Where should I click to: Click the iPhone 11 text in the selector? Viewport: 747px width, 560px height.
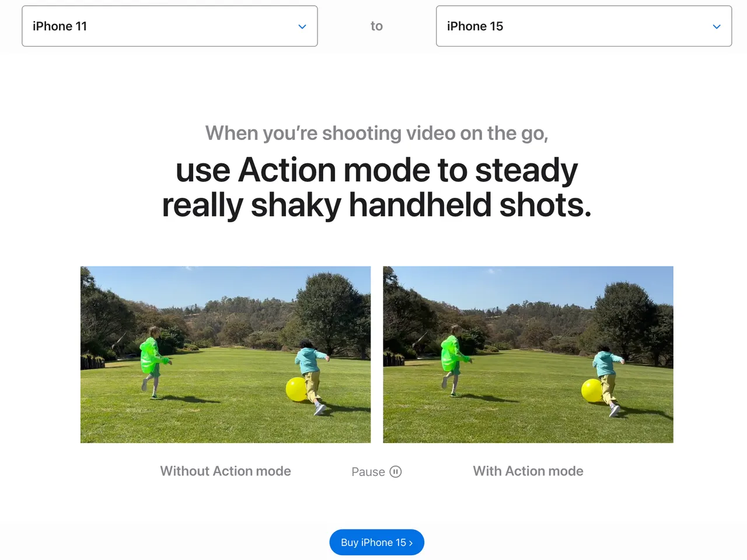tap(60, 26)
